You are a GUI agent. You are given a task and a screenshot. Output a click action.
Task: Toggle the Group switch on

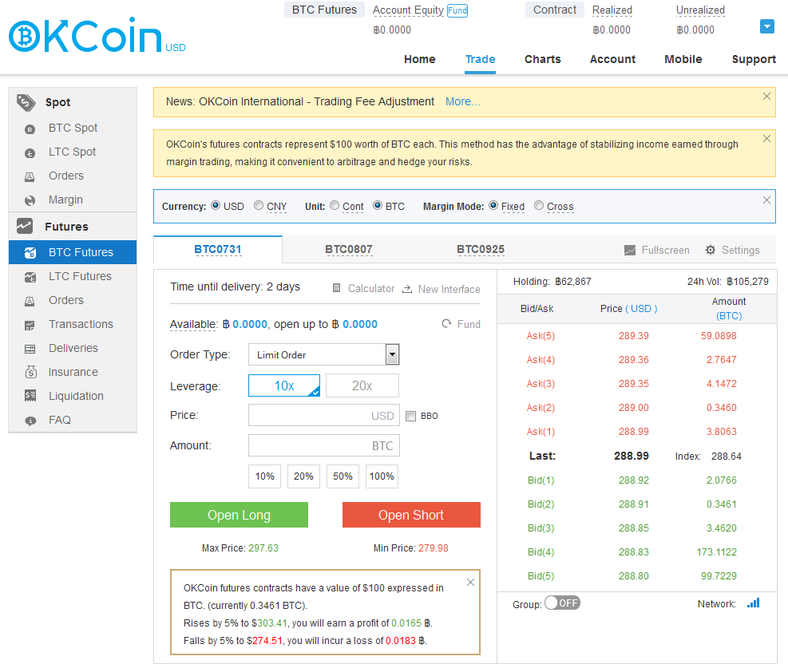562,603
